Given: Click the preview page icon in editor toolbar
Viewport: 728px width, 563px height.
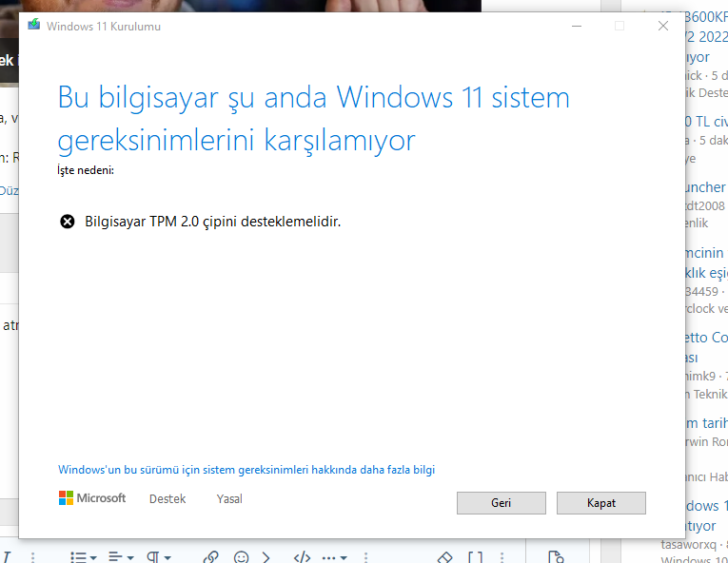Looking at the screenshot, I should pyautogui.click(x=556, y=557).
